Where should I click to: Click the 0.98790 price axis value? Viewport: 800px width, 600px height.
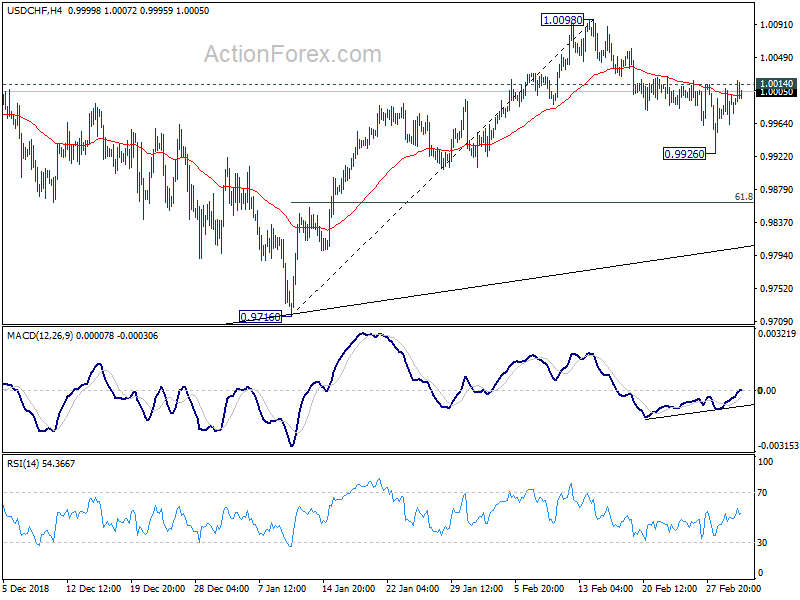[x=777, y=190]
